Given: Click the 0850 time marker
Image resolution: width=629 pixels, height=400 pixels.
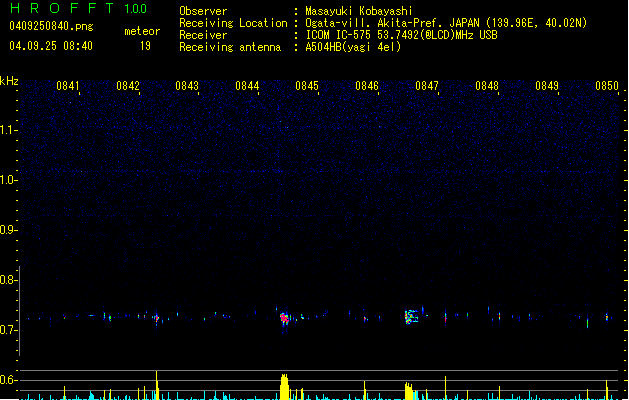Looking at the screenshot, I should coord(607,86).
